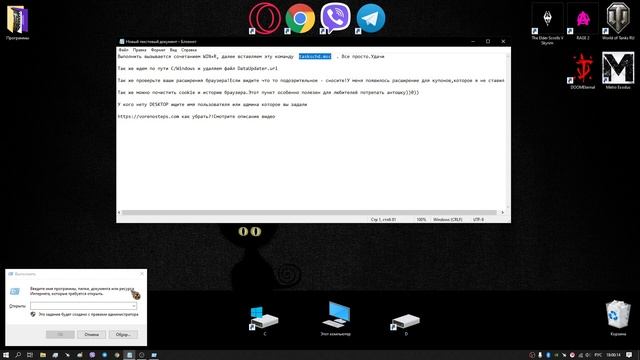This screenshot has width=640, height=360.
Task: Click the vorenosteps.com line in Notepad
Action: click(196, 117)
